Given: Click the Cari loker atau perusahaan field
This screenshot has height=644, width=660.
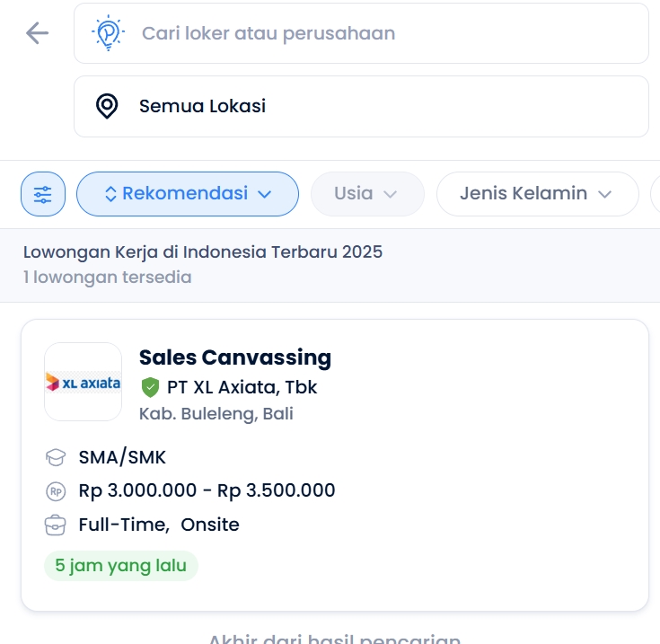Looking at the screenshot, I should pyautogui.click(x=361, y=33).
